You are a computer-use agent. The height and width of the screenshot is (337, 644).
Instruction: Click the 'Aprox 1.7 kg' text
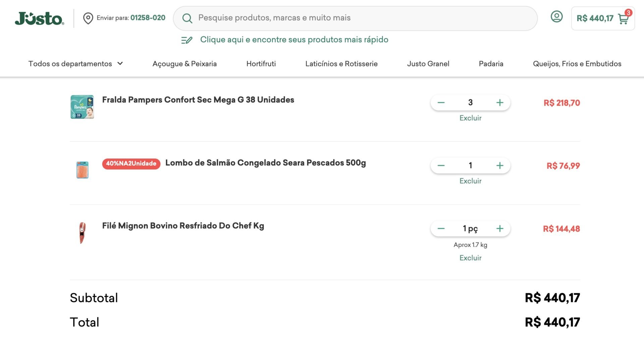(470, 245)
